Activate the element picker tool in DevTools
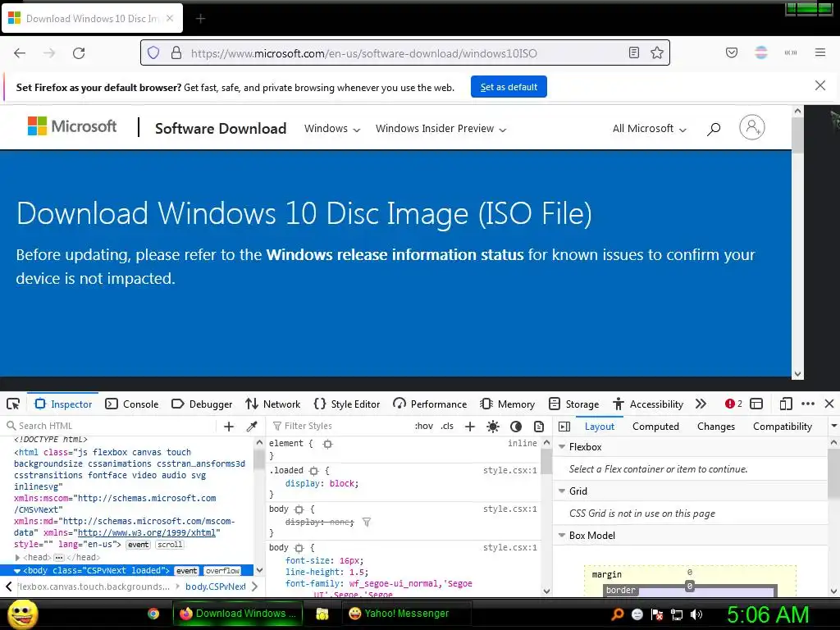 (13, 404)
